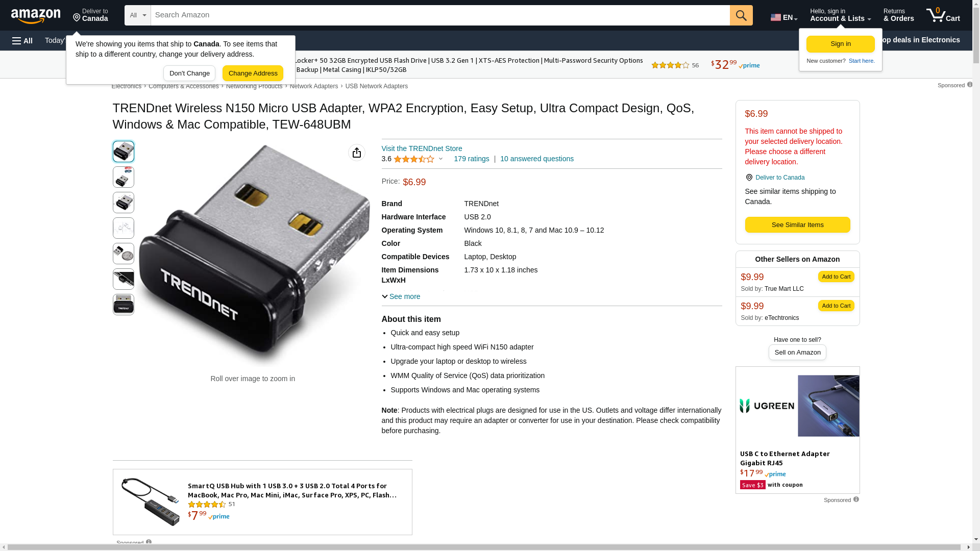980x551 pixels.
Task: Click the language flag EN selector
Action: tap(783, 17)
